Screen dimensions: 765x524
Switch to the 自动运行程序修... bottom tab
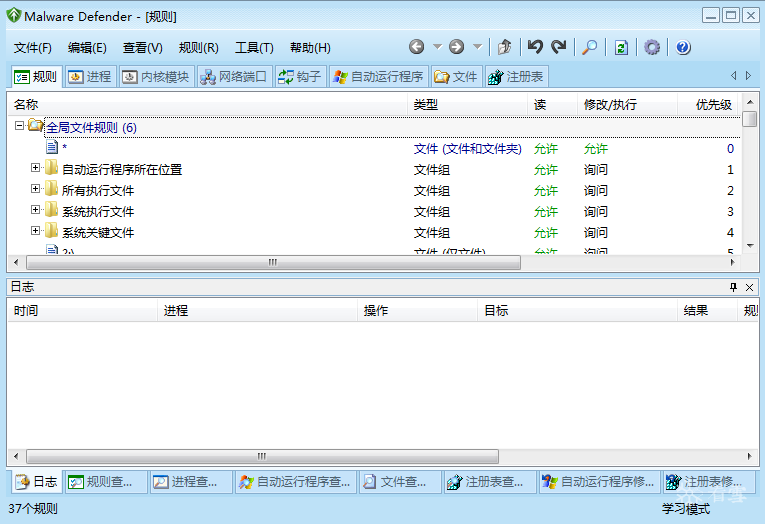point(600,482)
